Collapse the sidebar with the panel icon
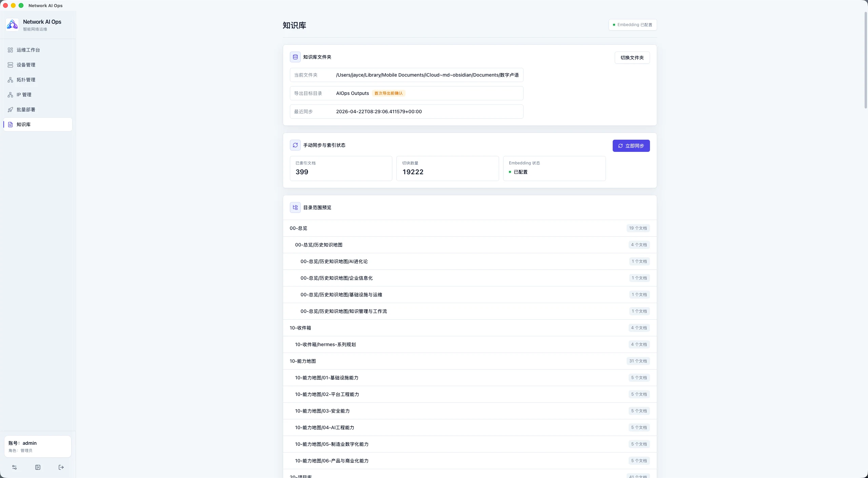The height and width of the screenshot is (478, 868). pos(38,467)
